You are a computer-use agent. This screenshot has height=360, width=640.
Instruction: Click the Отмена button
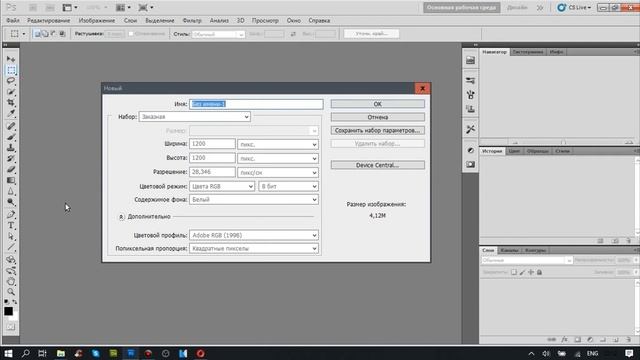pyautogui.click(x=378, y=117)
